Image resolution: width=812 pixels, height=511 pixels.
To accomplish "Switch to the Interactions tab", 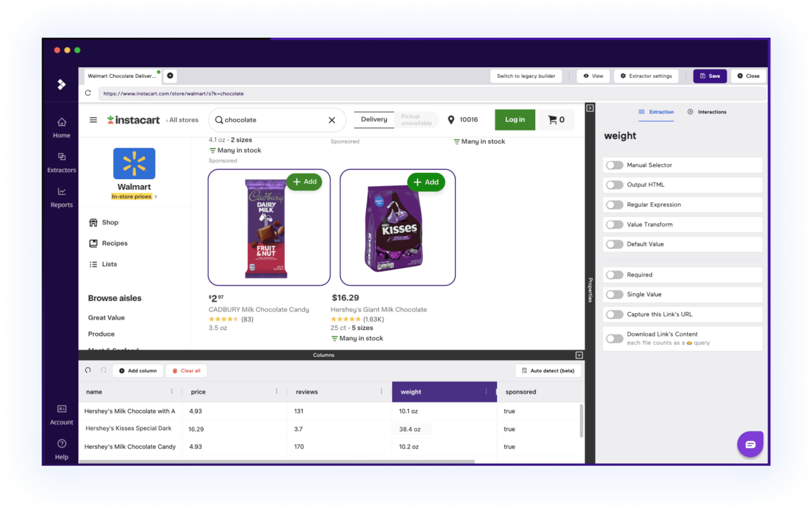I will (707, 112).
